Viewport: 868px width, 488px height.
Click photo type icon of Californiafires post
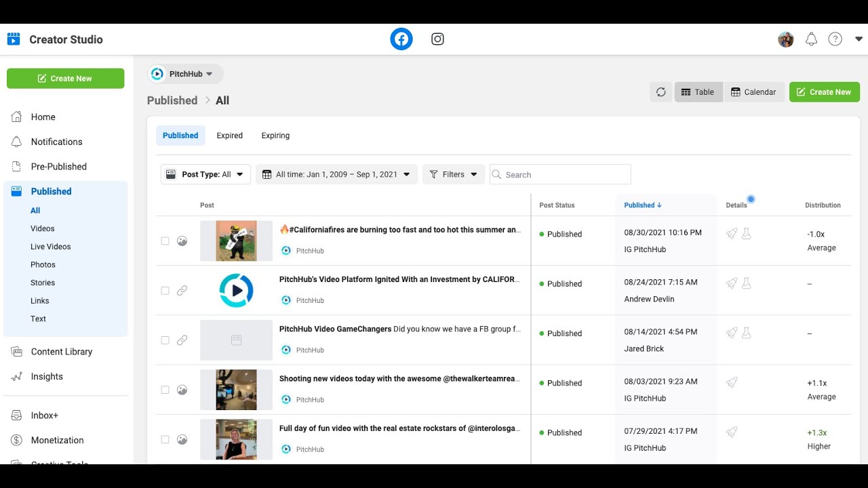pyautogui.click(x=182, y=241)
